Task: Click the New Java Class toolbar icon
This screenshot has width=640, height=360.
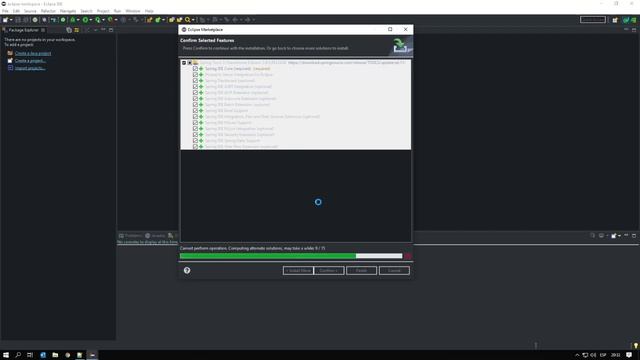Action: coord(158,20)
